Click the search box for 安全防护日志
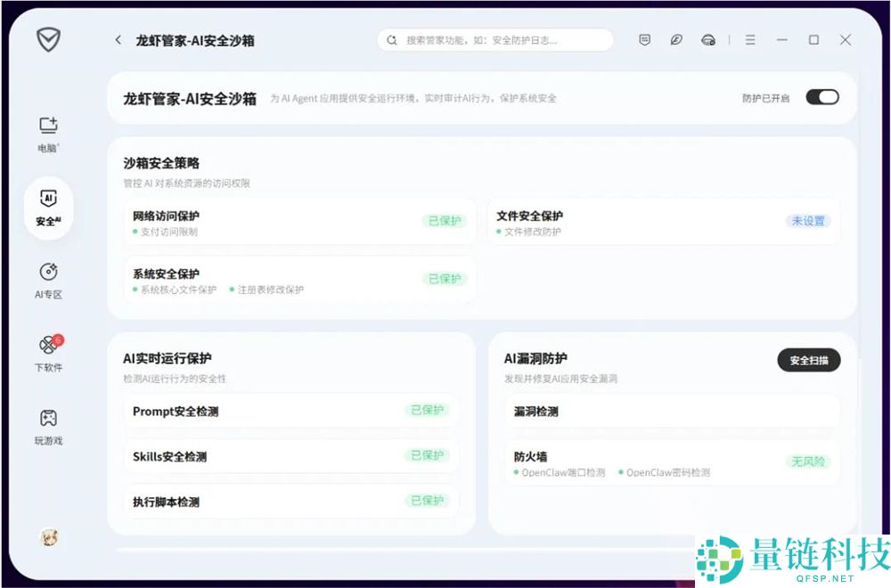This screenshot has width=891, height=588. (495, 40)
